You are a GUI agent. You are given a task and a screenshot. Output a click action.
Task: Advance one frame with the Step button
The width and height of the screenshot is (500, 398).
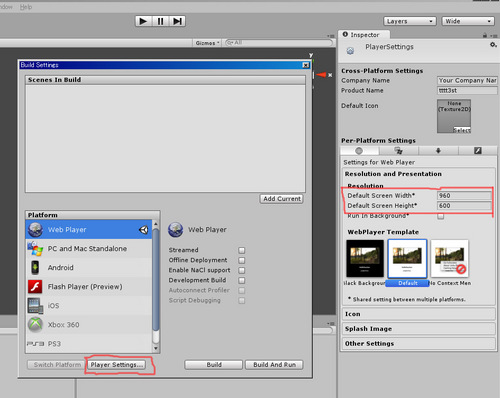[x=177, y=21]
